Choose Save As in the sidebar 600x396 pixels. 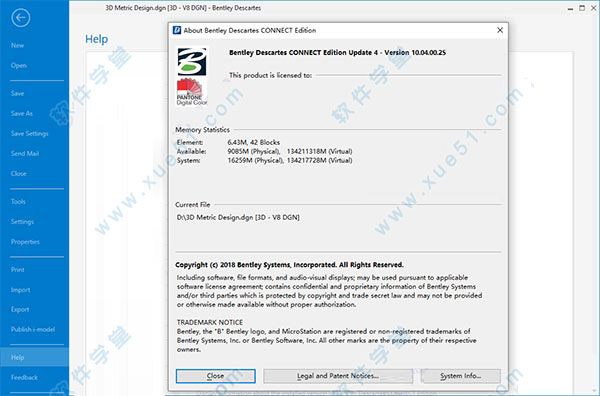[x=21, y=113]
